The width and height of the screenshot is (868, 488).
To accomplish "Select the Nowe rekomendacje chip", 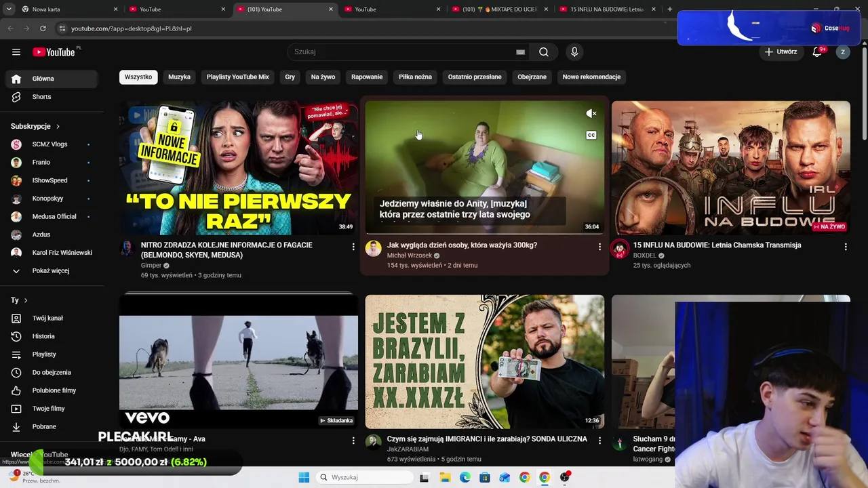I will pos(591,77).
